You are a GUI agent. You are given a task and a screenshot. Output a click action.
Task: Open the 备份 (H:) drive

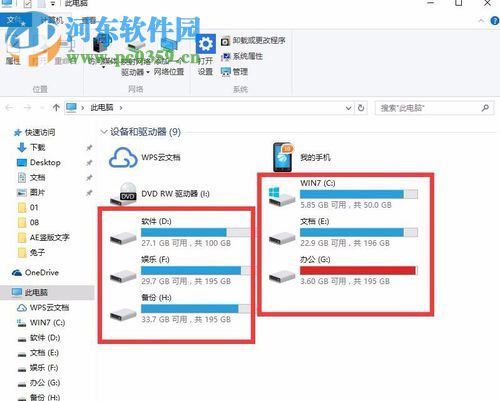180,309
